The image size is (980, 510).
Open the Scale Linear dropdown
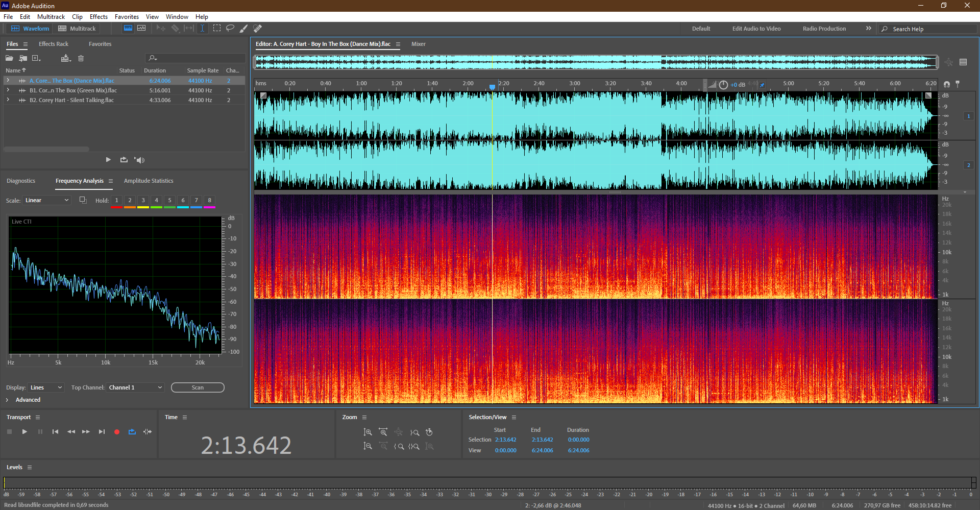click(x=47, y=200)
